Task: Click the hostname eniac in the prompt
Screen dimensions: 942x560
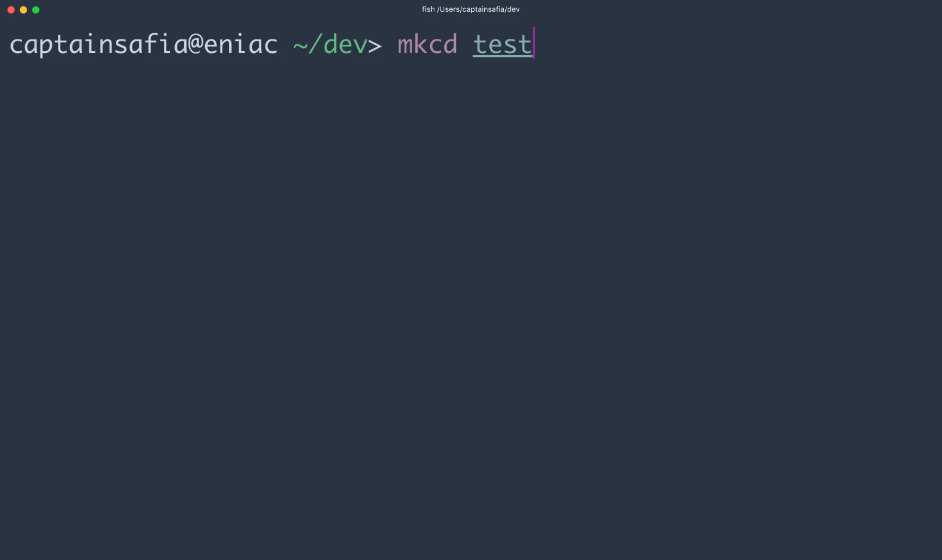Action: (x=241, y=44)
